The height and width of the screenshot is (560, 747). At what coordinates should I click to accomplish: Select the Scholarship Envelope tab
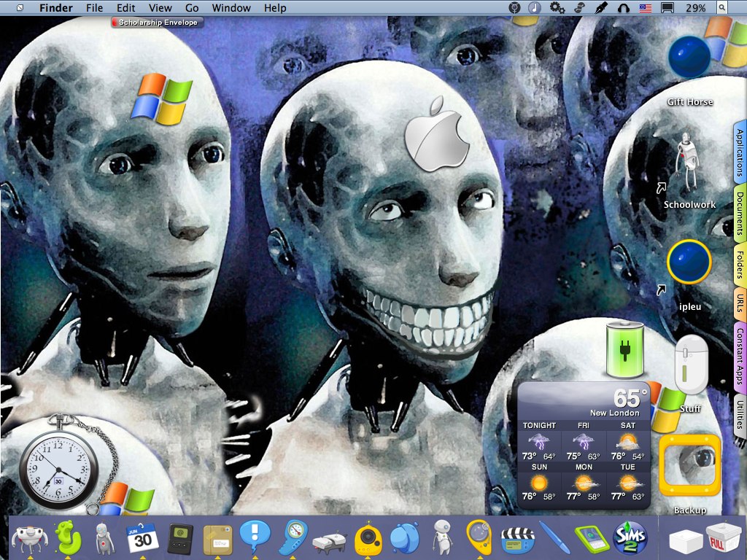pyautogui.click(x=158, y=23)
